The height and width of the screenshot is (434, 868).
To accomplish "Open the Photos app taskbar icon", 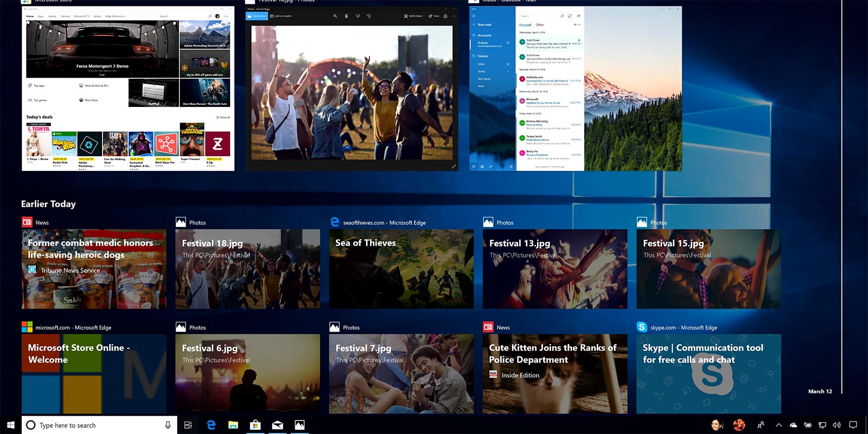I will 299,425.
